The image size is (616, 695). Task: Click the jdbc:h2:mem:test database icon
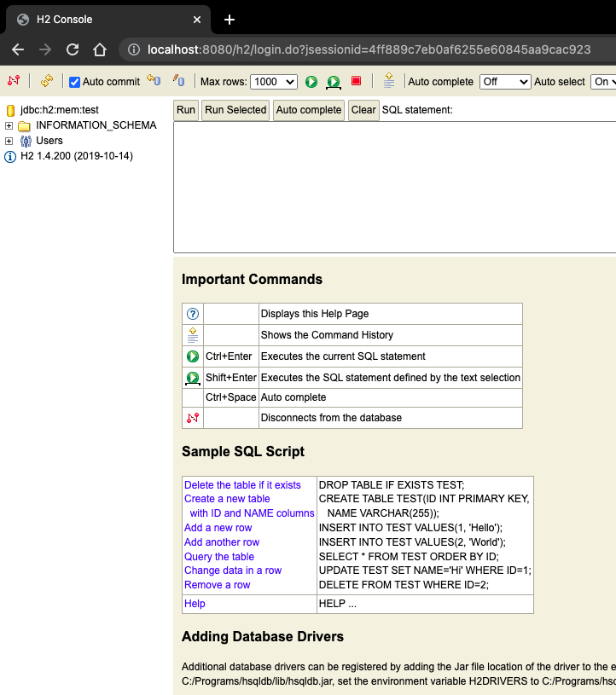(x=10, y=110)
